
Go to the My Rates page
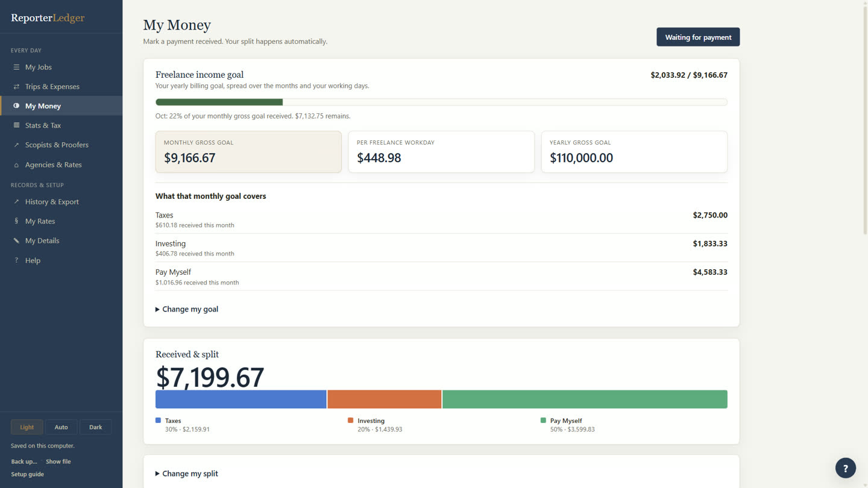pyautogui.click(x=61, y=221)
